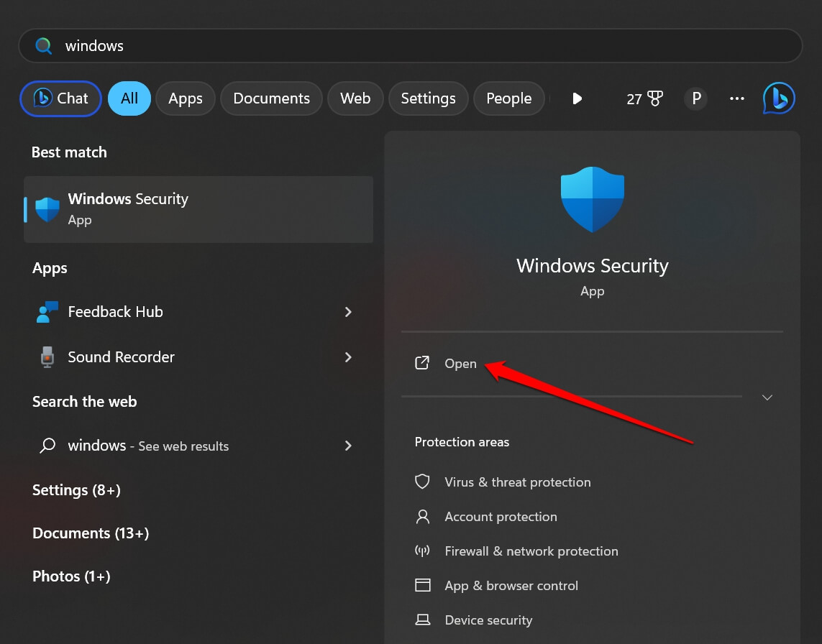The width and height of the screenshot is (822, 644).
Task: Expand web results for windows
Action: (x=348, y=446)
